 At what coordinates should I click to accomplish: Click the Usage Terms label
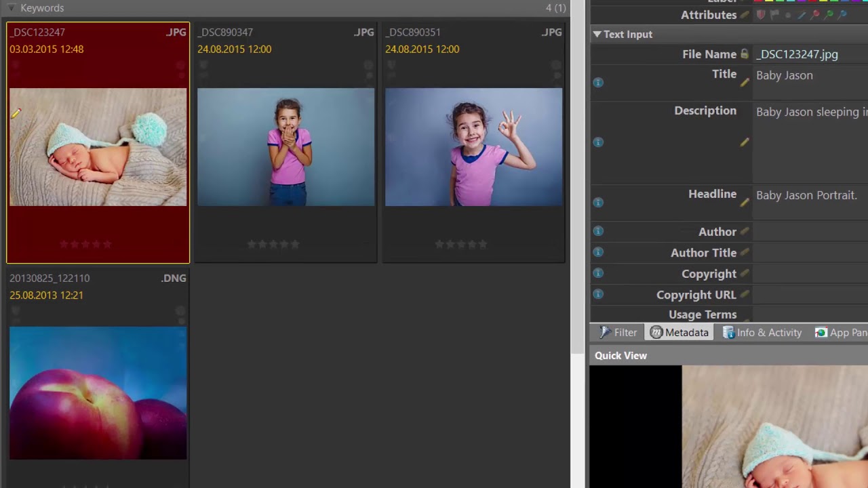(x=703, y=314)
